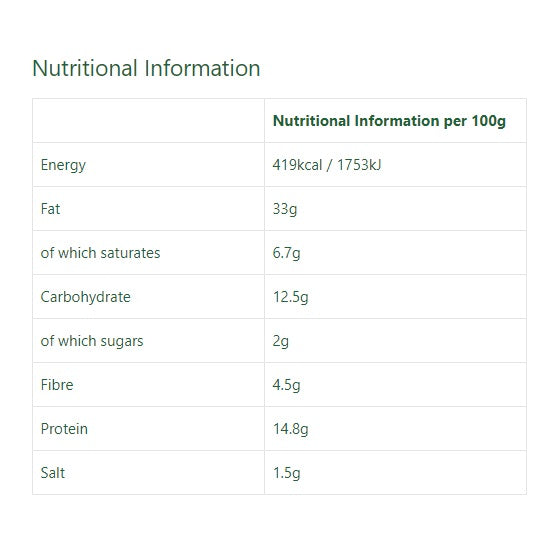
Task: Click the Carbohydrate row label
Action: (86, 297)
